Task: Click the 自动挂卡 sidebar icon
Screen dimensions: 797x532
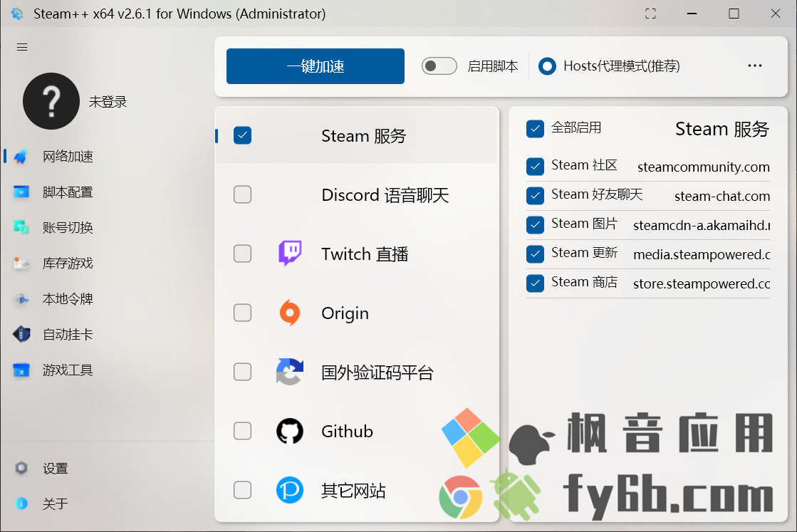Action: (x=21, y=334)
